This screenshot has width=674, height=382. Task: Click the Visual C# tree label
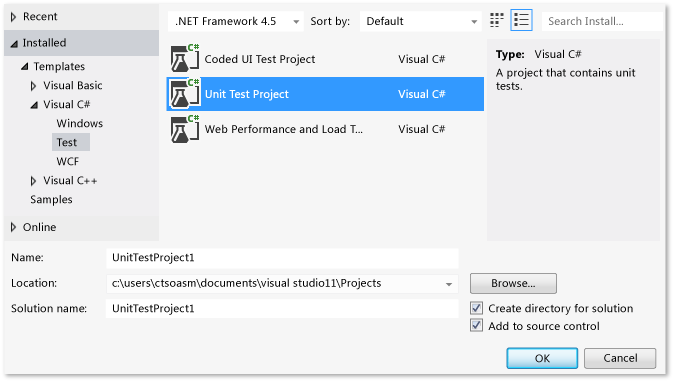pyautogui.click(x=67, y=104)
